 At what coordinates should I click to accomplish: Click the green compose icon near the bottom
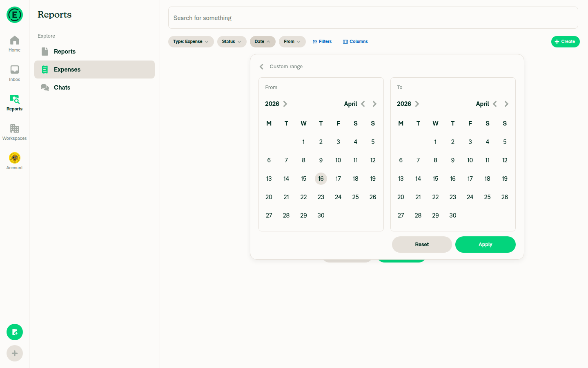(x=14, y=332)
